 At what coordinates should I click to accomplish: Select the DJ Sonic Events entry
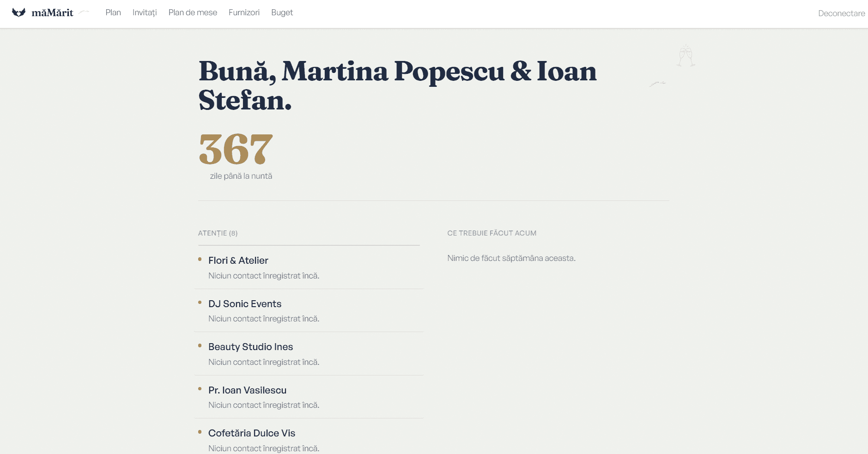pos(309,311)
